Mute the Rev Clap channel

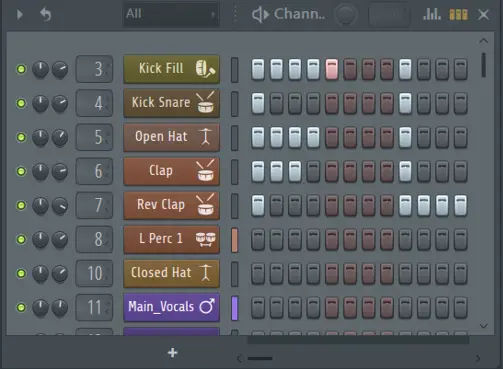click(x=21, y=205)
